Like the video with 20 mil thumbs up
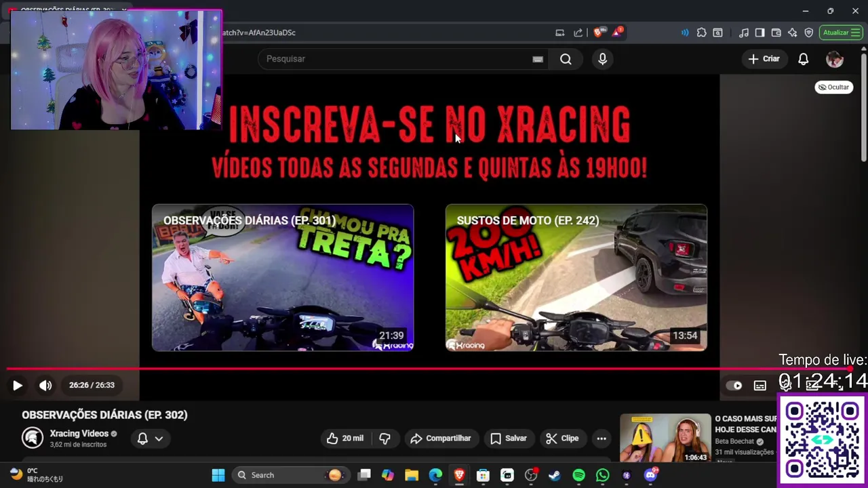Screen dimensions: 868x488 point(344,439)
